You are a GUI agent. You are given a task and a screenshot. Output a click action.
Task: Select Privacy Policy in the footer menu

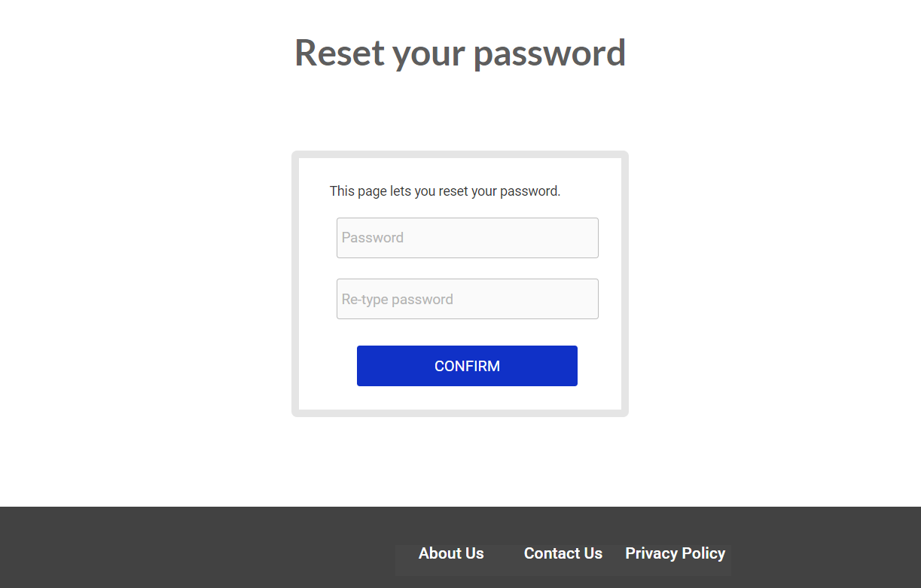coord(675,553)
